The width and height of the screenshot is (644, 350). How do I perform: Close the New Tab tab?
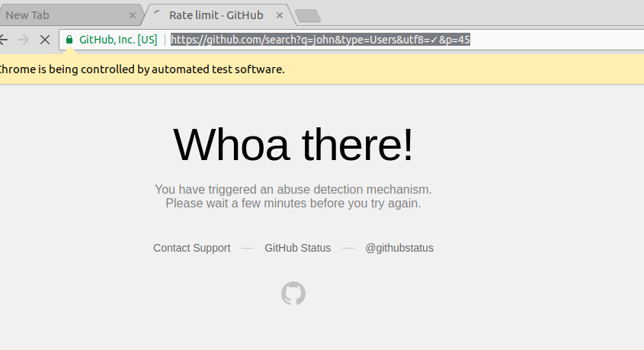pos(133,15)
